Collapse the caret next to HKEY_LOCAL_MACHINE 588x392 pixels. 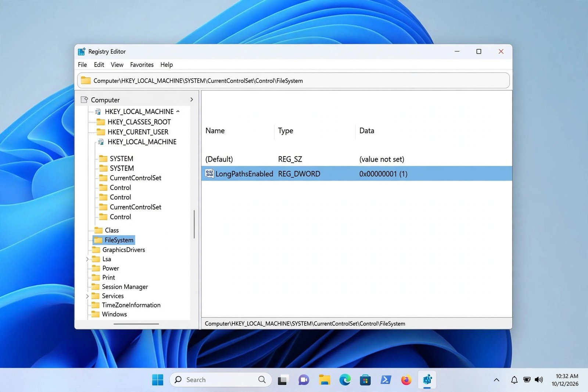coord(178,111)
